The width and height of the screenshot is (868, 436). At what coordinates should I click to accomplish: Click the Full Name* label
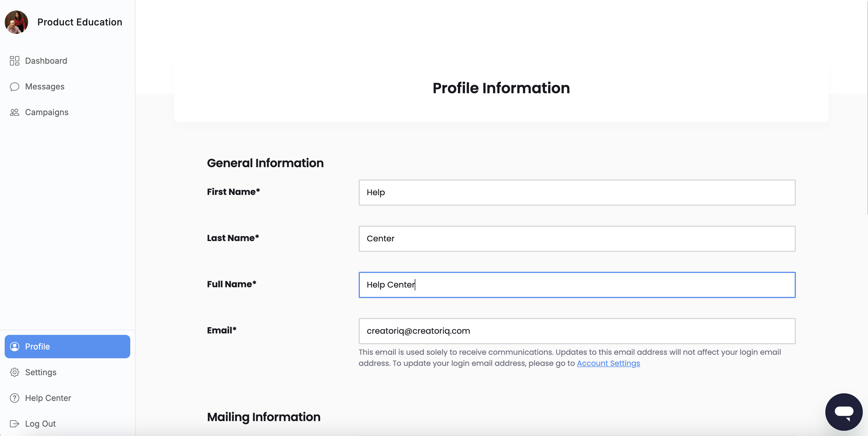tap(232, 284)
